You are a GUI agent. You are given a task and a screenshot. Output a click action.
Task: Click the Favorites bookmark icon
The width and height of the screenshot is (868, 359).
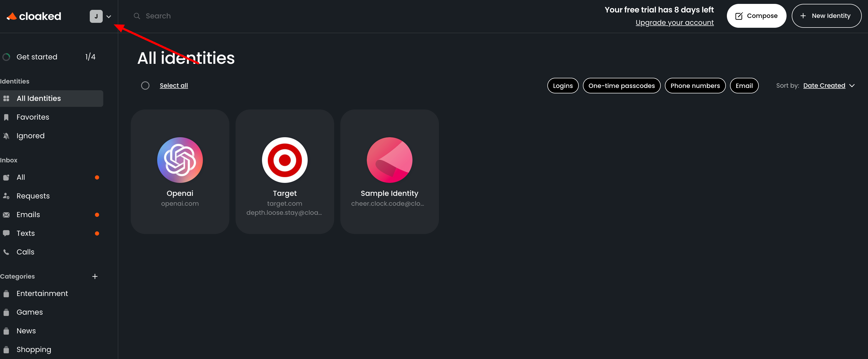(6, 117)
